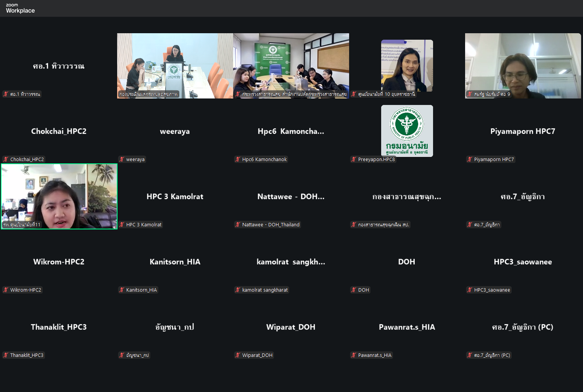Click the HPC 3 Kamolrat participant tile
583x392 pixels.
175,197
